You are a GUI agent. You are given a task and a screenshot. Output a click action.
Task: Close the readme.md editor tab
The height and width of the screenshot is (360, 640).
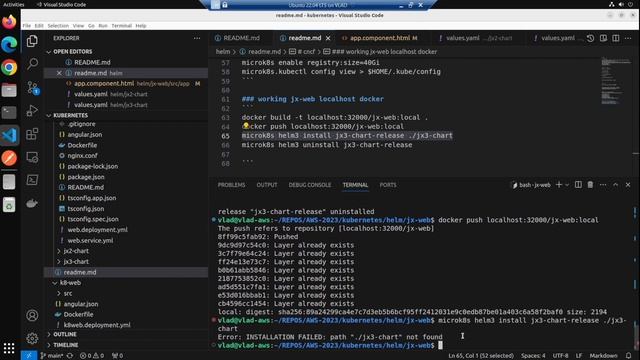328,38
